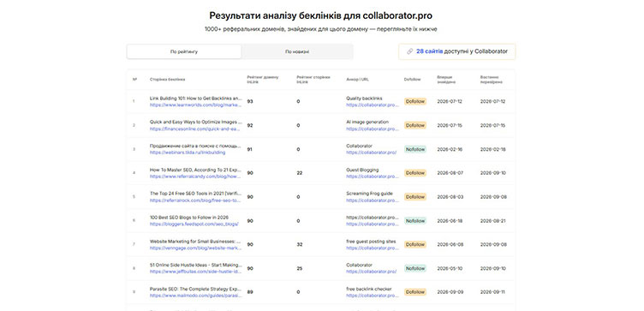Image resolution: width=644 pixels, height=311 pixels.
Task: Open the '28 сайтів' link in Collaborator box
Action: point(430,51)
